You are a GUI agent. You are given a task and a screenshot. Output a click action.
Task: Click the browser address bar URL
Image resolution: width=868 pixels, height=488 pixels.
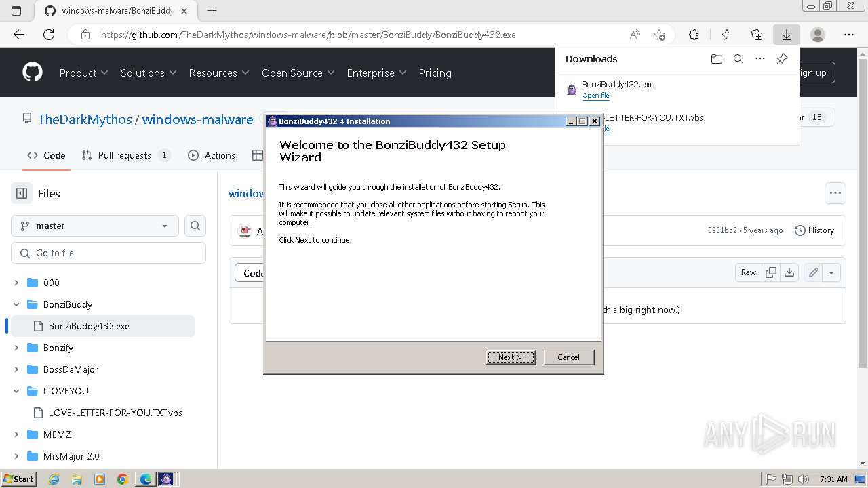[309, 35]
